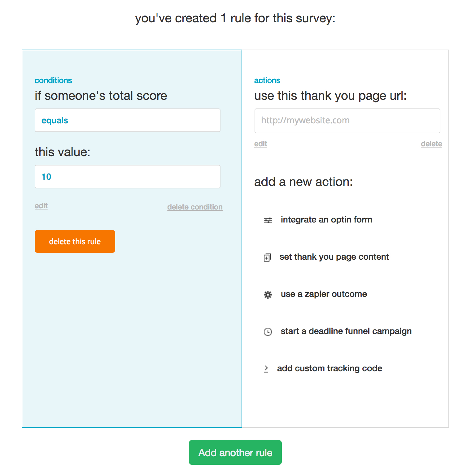
Task: Click the green "Add another rule" button
Action: tap(235, 452)
